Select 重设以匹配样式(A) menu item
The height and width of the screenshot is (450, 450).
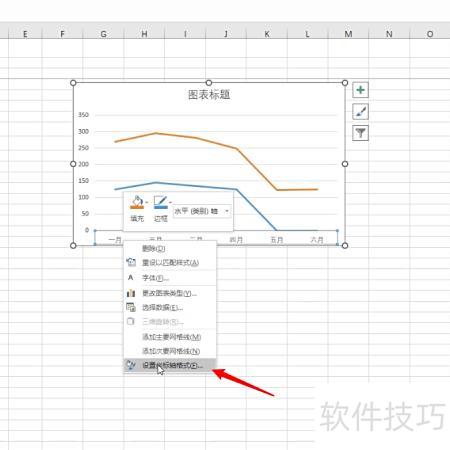(x=170, y=263)
